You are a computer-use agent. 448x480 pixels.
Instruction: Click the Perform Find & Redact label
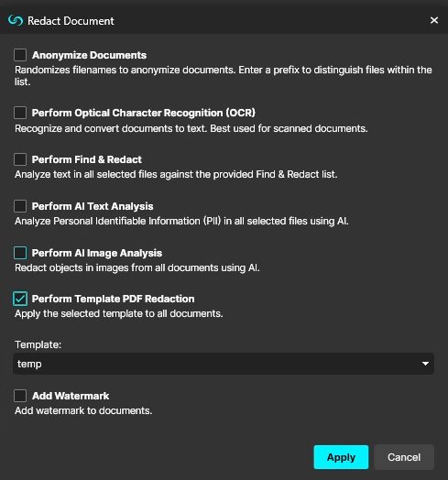87,159
